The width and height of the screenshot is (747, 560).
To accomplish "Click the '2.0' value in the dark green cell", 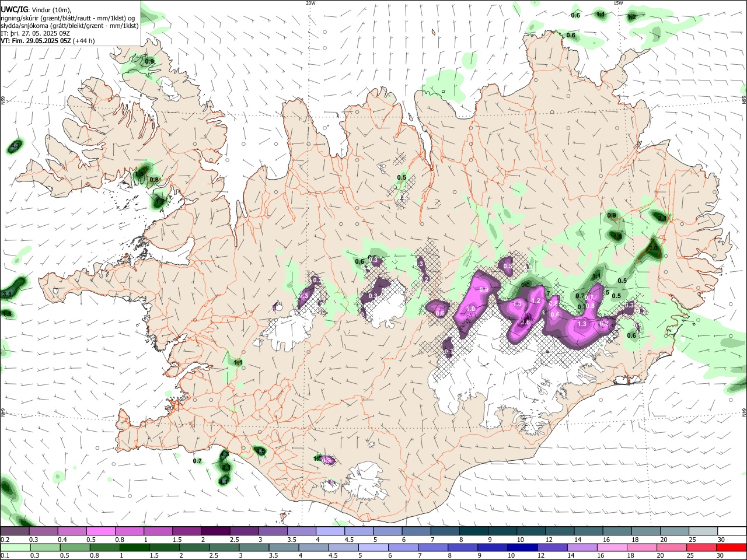I will pos(653,248).
